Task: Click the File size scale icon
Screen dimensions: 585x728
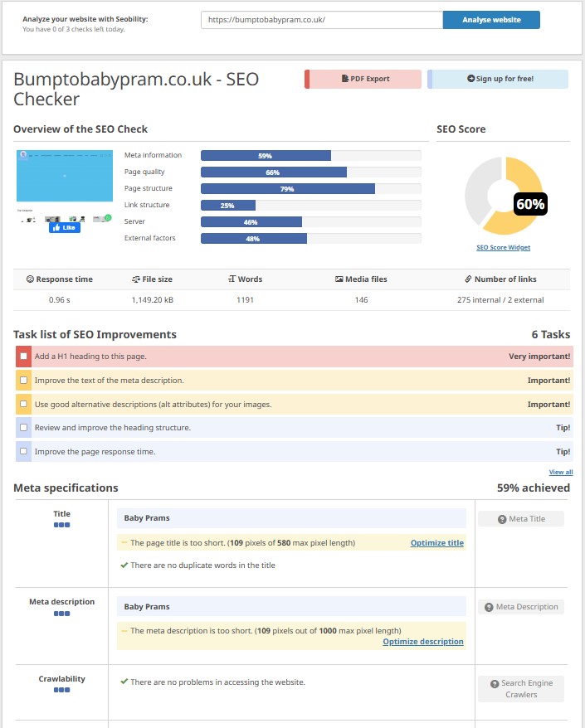Action: tap(136, 279)
